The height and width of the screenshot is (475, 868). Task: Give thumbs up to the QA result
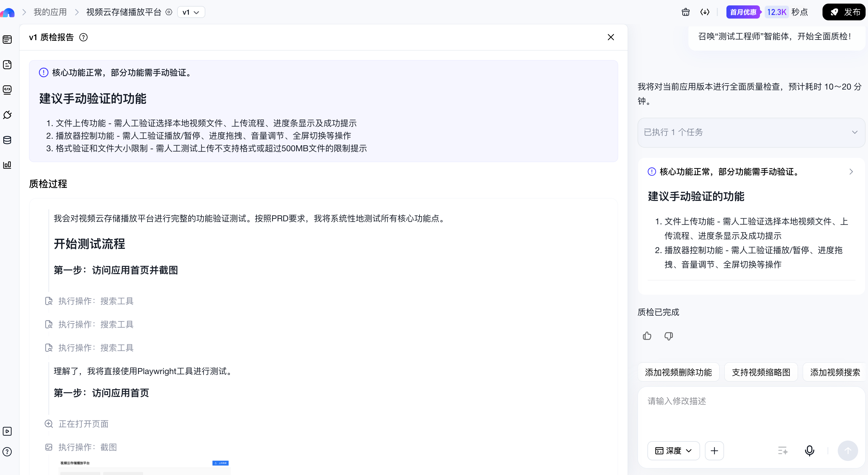coord(647,336)
